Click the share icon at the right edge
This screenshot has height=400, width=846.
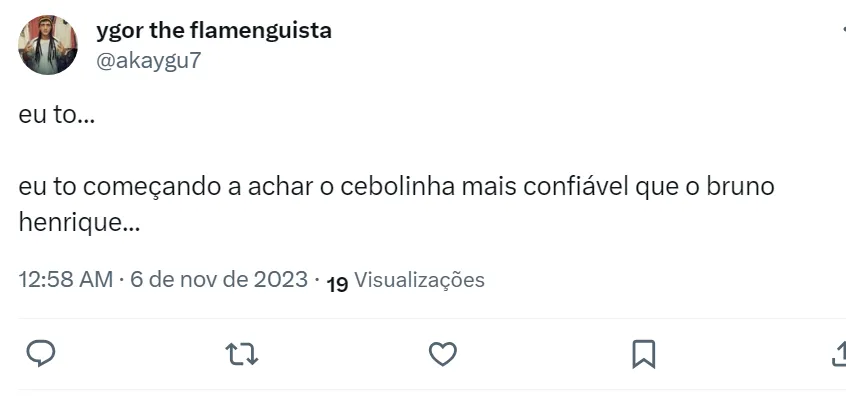tap(838, 353)
